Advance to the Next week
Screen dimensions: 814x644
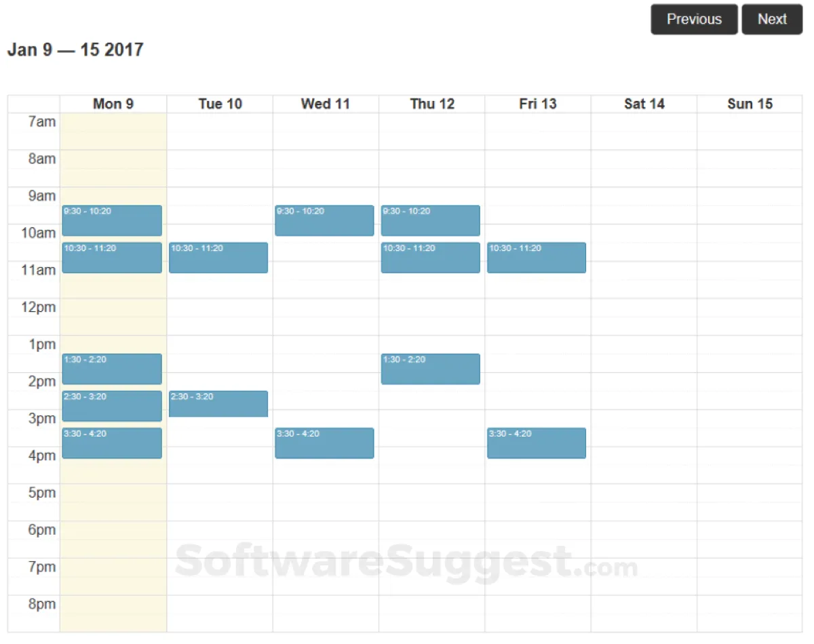point(772,19)
